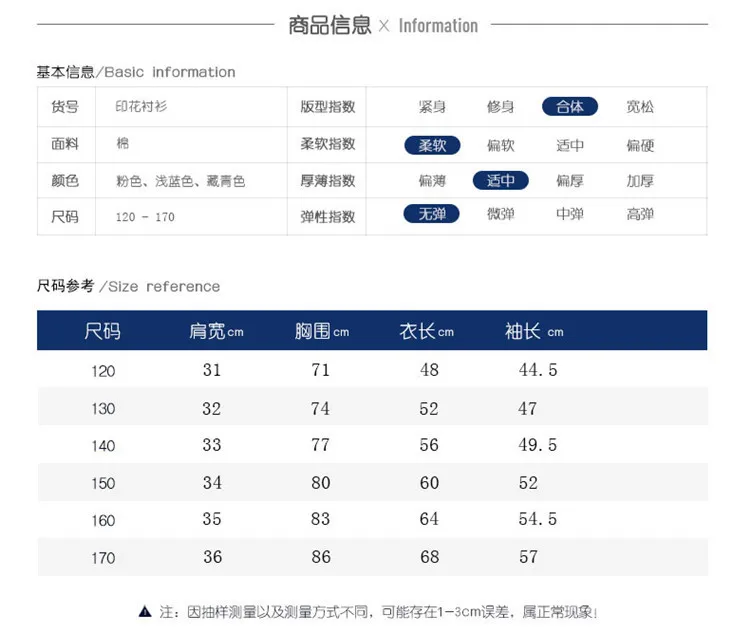Click the 中弹 elasticity option
The width and height of the screenshot is (750, 633).
570,214
